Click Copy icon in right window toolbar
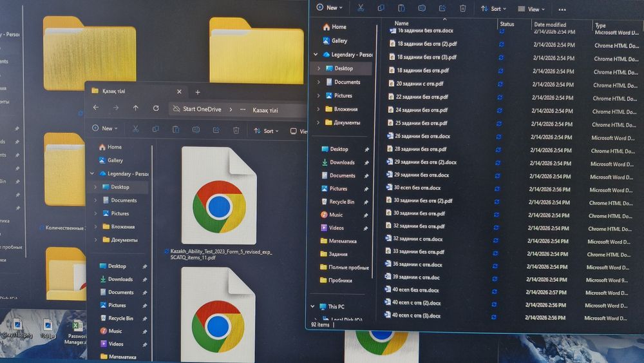 (x=381, y=8)
